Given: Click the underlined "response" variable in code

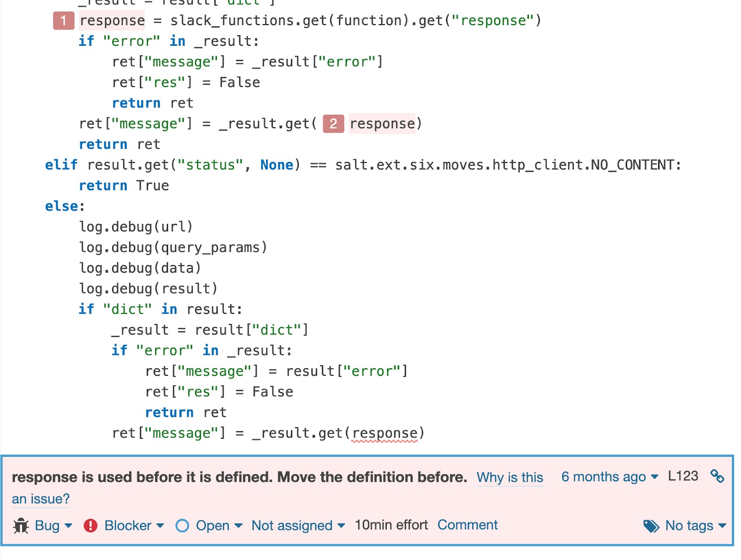Looking at the screenshot, I should [x=384, y=433].
